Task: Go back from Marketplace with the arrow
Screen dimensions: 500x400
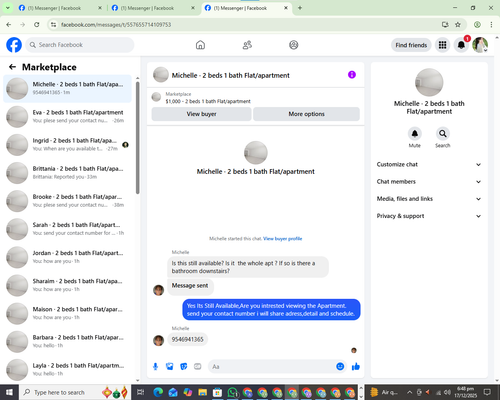Action: pos(12,67)
